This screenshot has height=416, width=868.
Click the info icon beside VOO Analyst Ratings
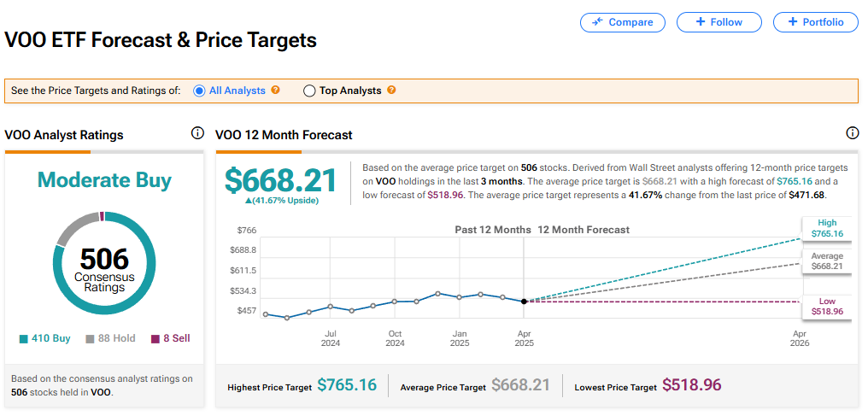click(x=197, y=133)
